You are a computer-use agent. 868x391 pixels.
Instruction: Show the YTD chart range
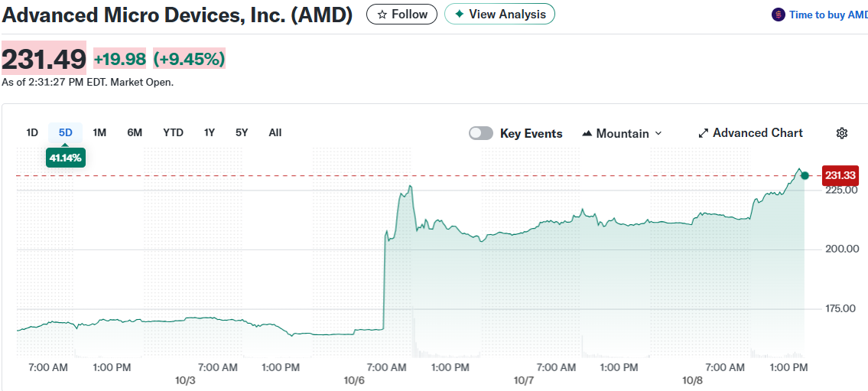(x=173, y=132)
